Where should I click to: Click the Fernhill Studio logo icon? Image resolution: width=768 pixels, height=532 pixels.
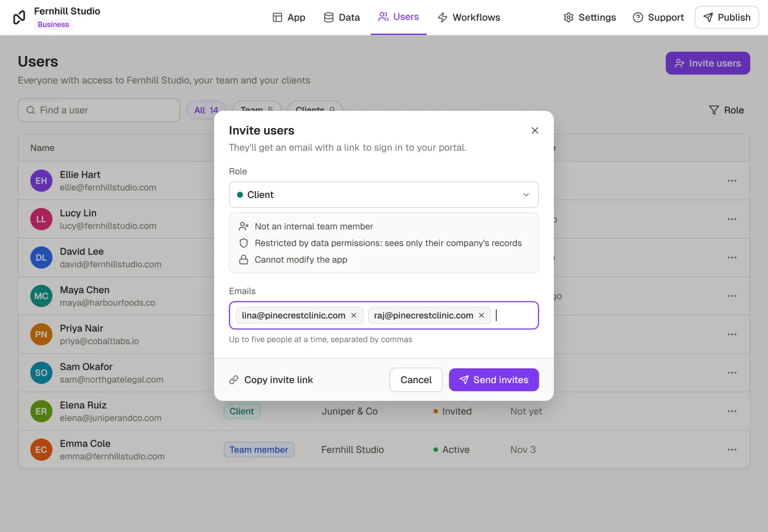19,17
